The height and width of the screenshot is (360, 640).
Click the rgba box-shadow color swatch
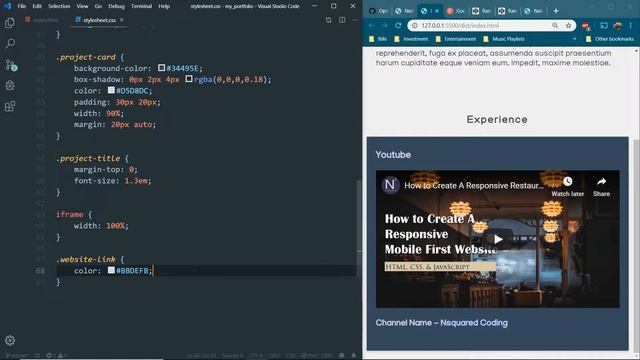click(189, 79)
